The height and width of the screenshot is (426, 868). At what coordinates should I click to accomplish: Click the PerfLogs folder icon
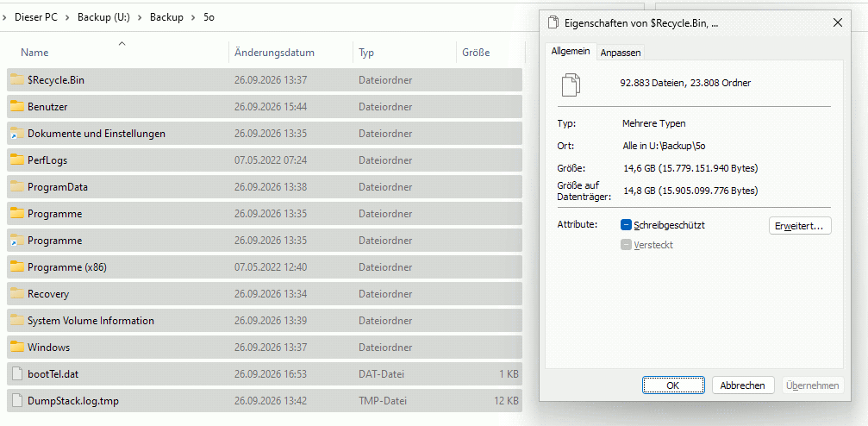click(x=17, y=160)
